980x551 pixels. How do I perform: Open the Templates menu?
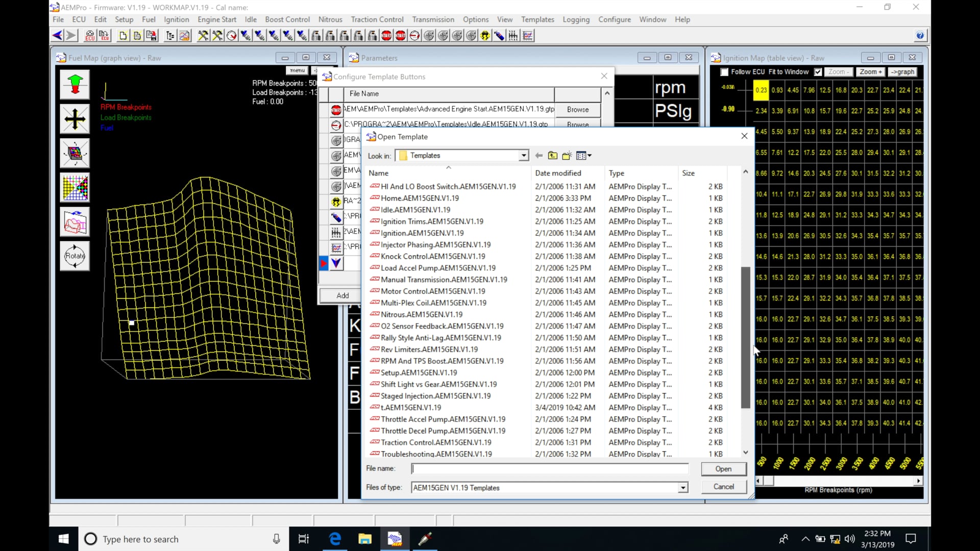pos(537,19)
